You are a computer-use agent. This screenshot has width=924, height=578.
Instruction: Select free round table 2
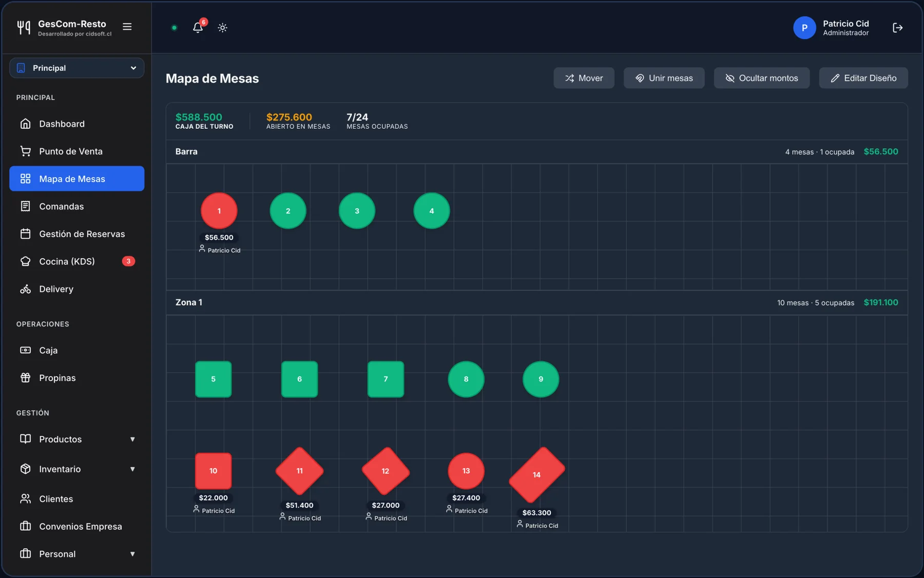[x=288, y=211]
